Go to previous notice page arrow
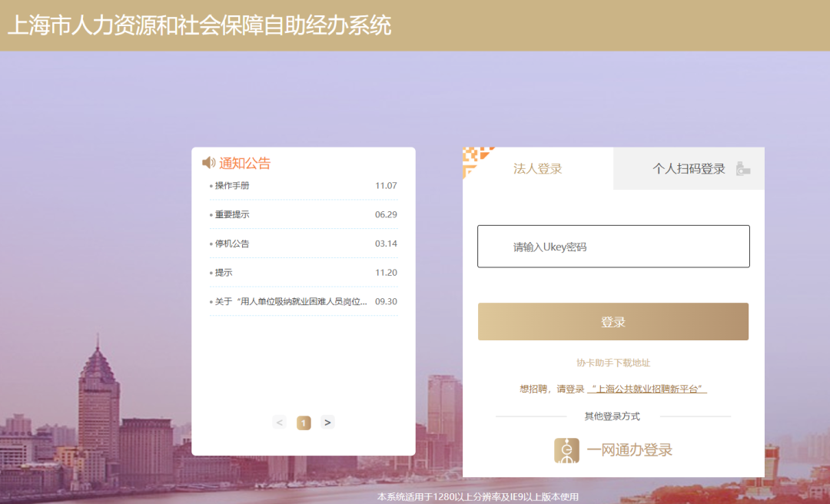 [280, 423]
